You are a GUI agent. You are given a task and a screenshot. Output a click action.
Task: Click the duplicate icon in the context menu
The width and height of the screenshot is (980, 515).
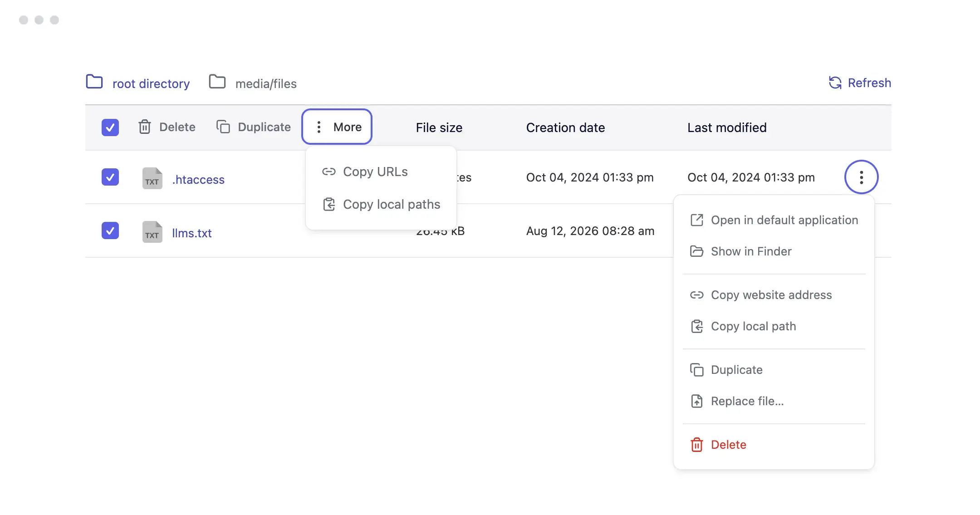[697, 370]
